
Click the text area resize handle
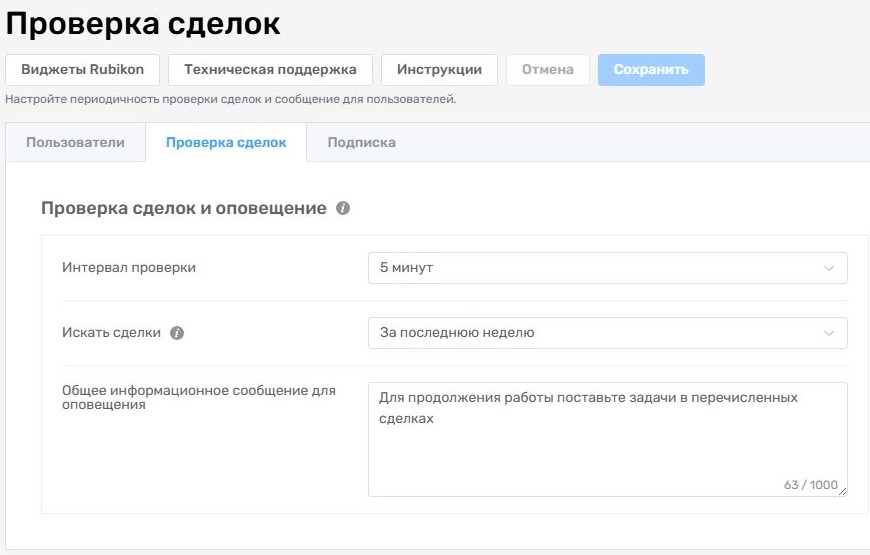(842, 491)
